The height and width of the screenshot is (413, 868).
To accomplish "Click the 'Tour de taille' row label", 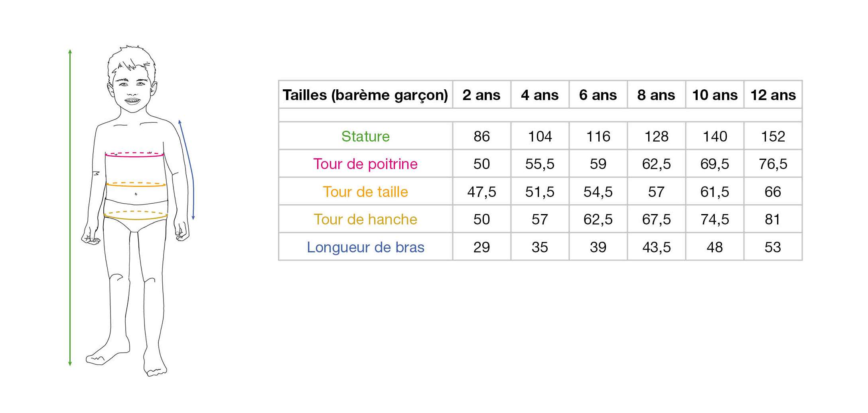I will pyautogui.click(x=365, y=192).
